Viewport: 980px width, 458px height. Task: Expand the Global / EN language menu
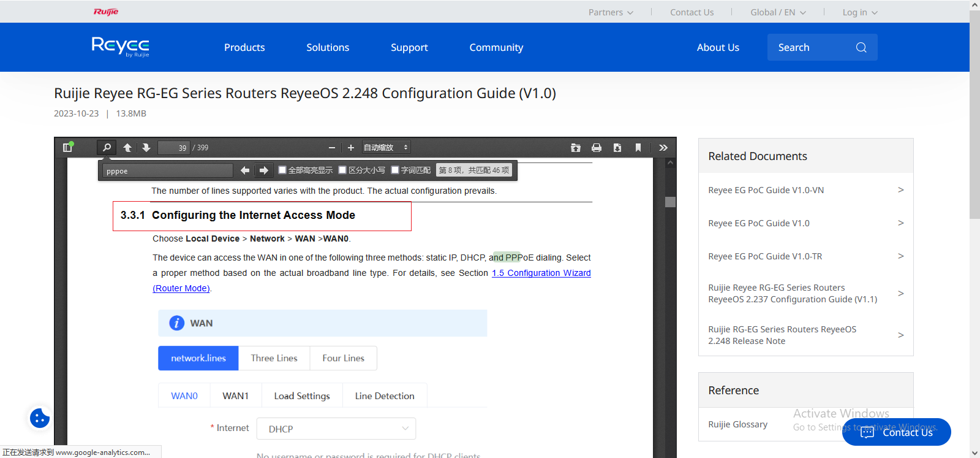click(778, 12)
